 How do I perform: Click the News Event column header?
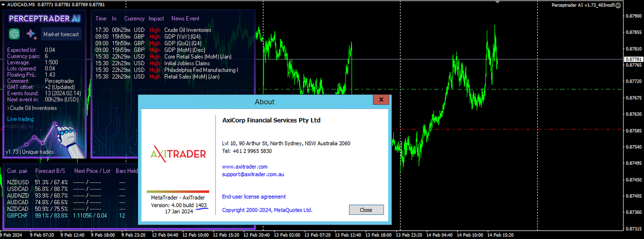185,18
